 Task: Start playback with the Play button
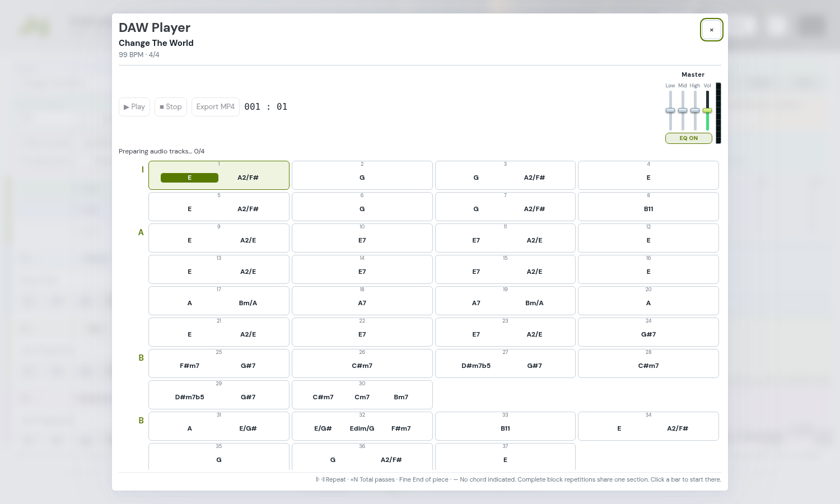pos(134,107)
